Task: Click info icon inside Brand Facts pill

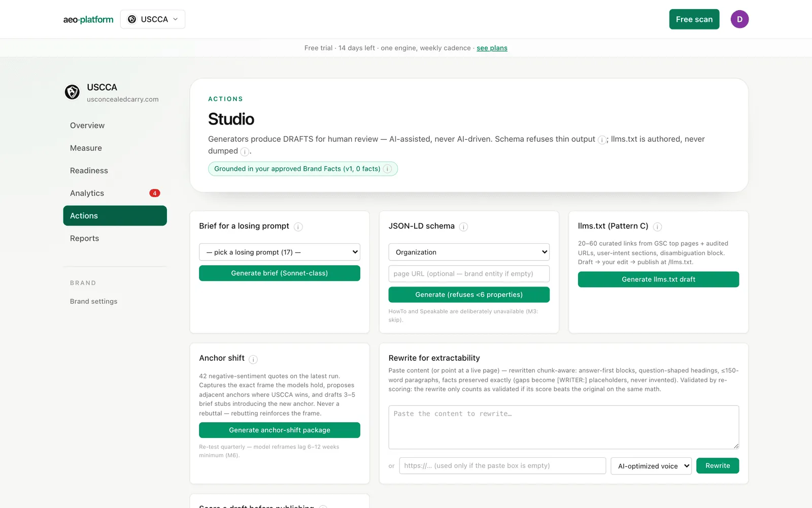Action: point(387,169)
